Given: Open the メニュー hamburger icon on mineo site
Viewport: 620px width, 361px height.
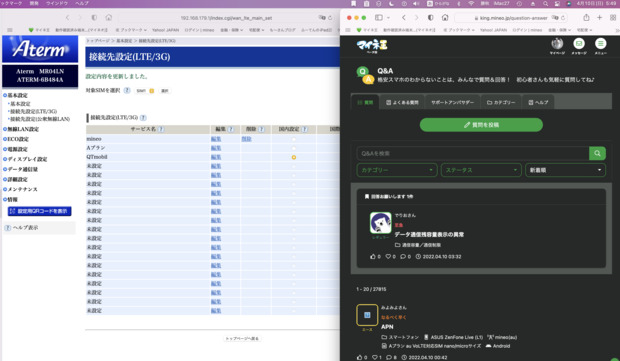Looking at the screenshot, I should [x=600, y=43].
